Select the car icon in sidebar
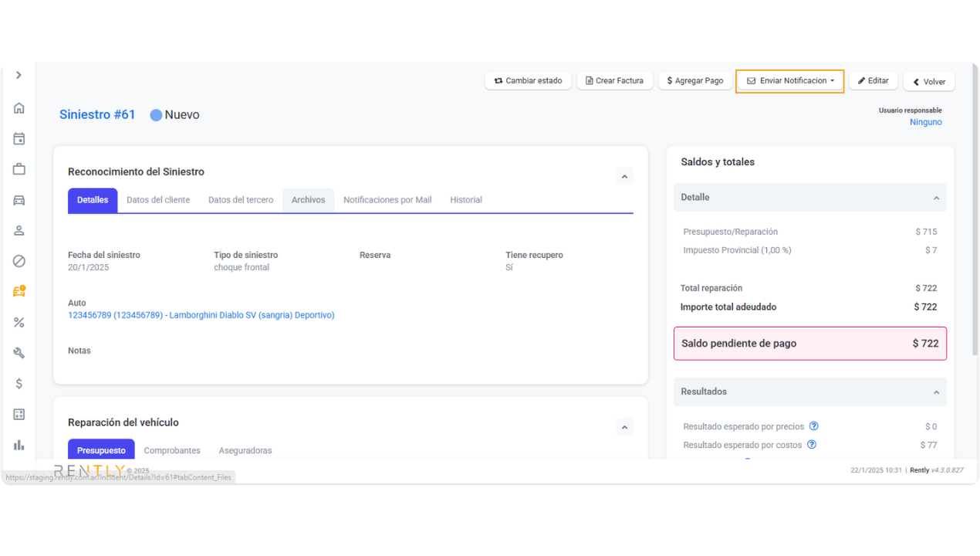The height and width of the screenshot is (556, 980). 19,200
